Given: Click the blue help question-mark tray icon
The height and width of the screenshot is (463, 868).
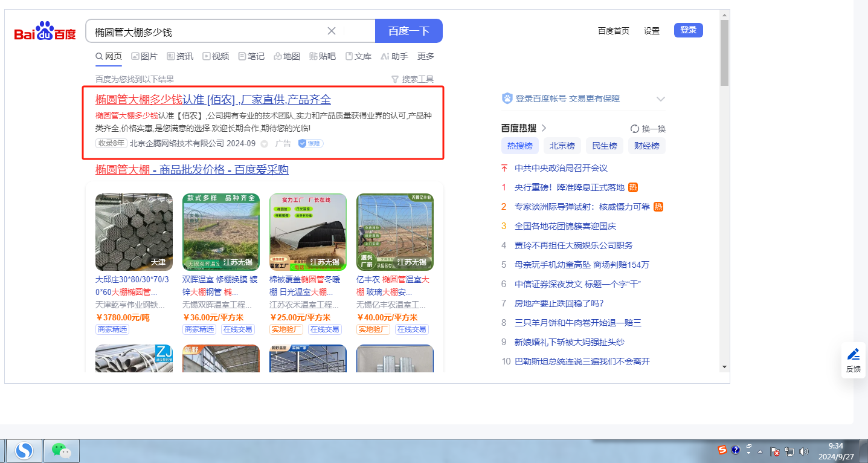Looking at the screenshot, I should (x=735, y=450).
